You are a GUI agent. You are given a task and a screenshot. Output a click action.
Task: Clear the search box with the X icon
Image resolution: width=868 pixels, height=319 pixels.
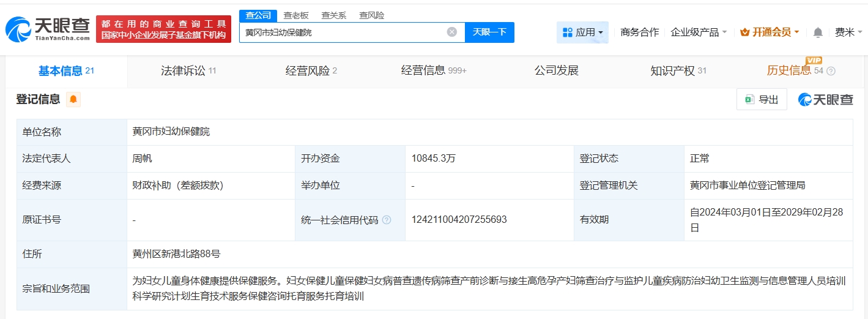click(x=452, y=32)
